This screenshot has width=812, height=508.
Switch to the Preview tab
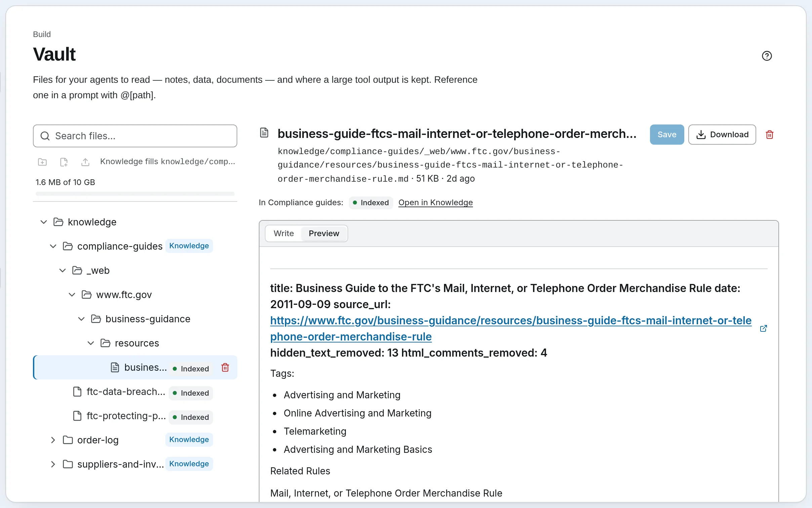[x=324, y=233]
